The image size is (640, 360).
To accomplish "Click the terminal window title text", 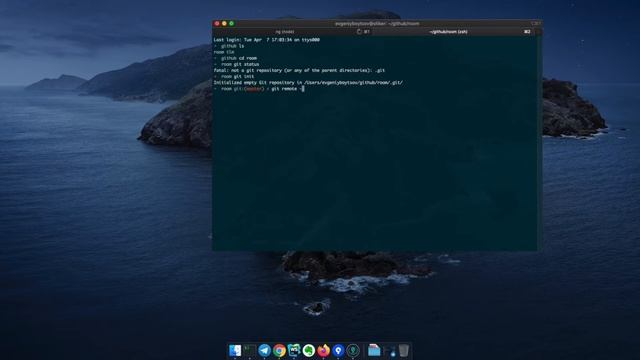I will click(377, 24).
